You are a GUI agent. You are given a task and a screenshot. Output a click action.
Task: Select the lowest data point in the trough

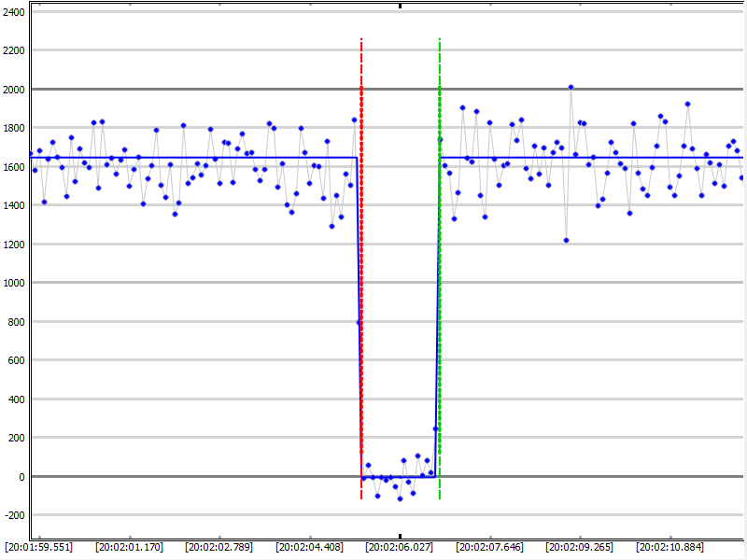400,498
